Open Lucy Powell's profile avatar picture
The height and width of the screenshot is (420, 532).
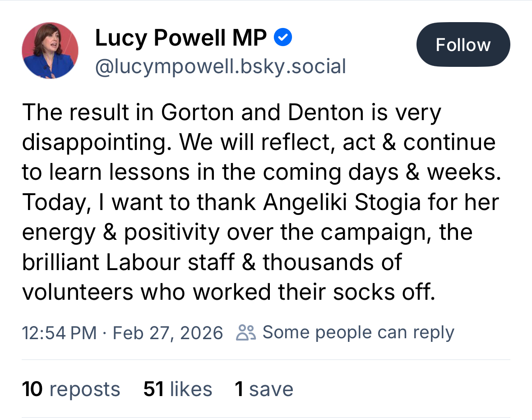coord(50,50)
